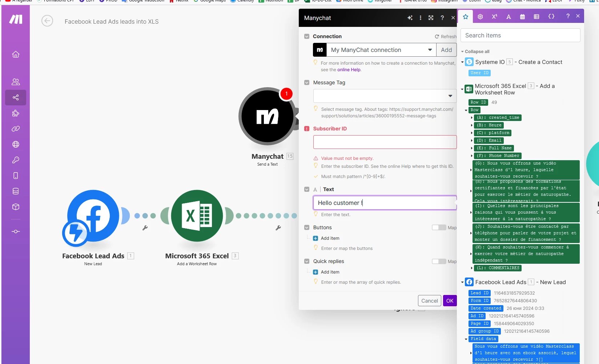Click the Add connection button
Image resolution: width=599 pixels, height=364 pixels.
pos(446,50)
